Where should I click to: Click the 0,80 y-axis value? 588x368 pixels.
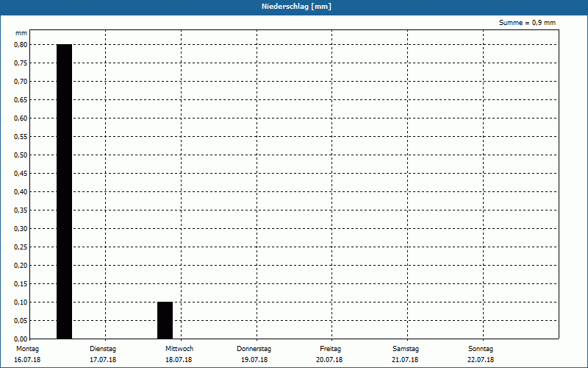pos(21,45)
